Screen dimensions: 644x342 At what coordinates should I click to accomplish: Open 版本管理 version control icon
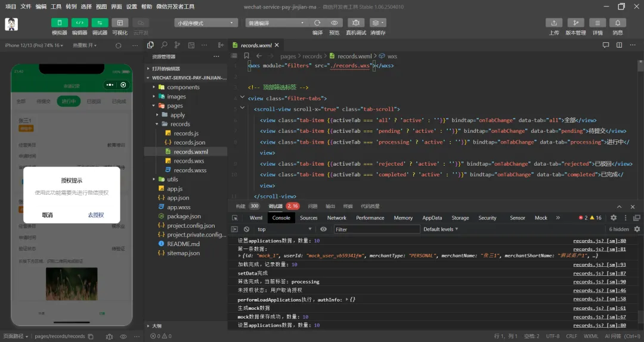(x=575, y=23)
